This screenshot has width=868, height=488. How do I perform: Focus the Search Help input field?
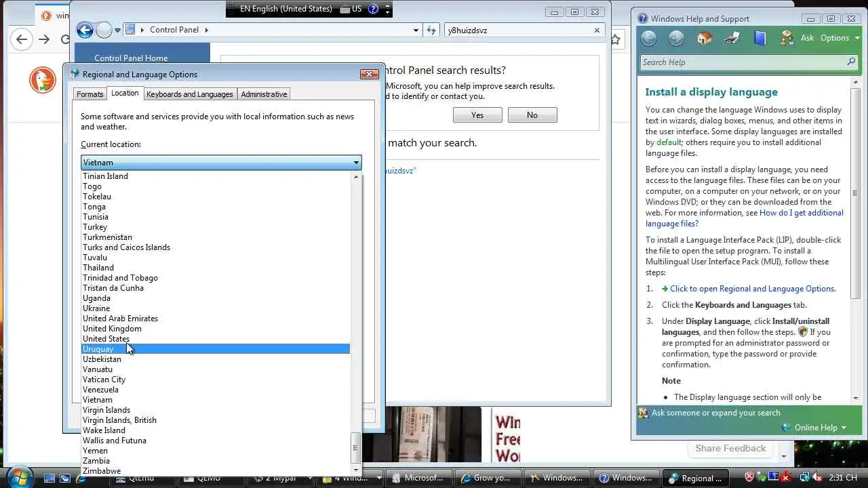tap(743, 62)
